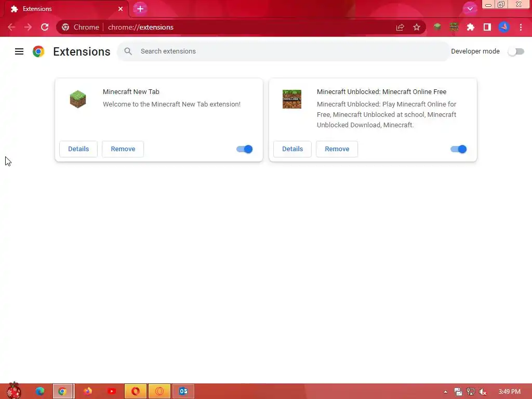Remove the Minecraft Unblocked extension
532x399 pixels.
click(337, 149)
